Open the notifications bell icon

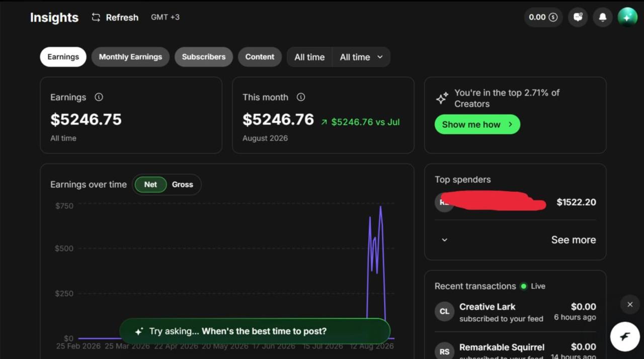pos(602,17)
